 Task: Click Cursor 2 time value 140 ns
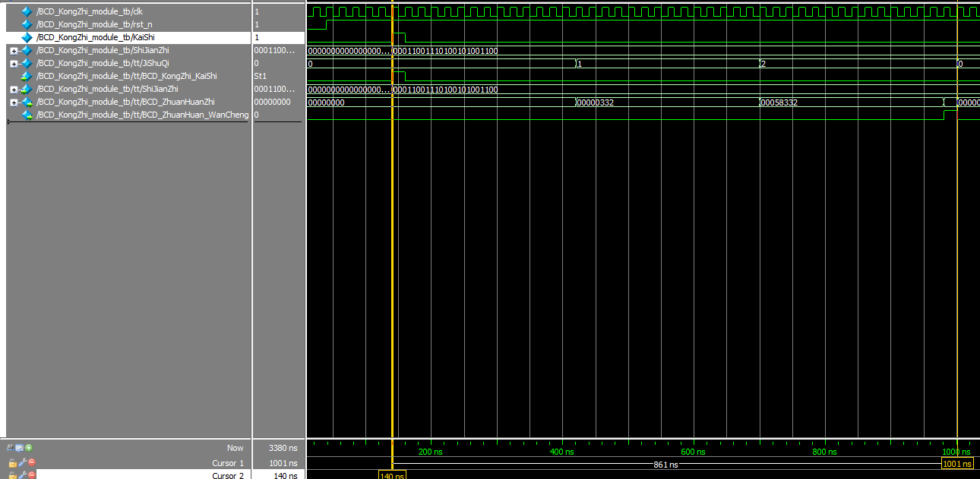click(284, 476)
